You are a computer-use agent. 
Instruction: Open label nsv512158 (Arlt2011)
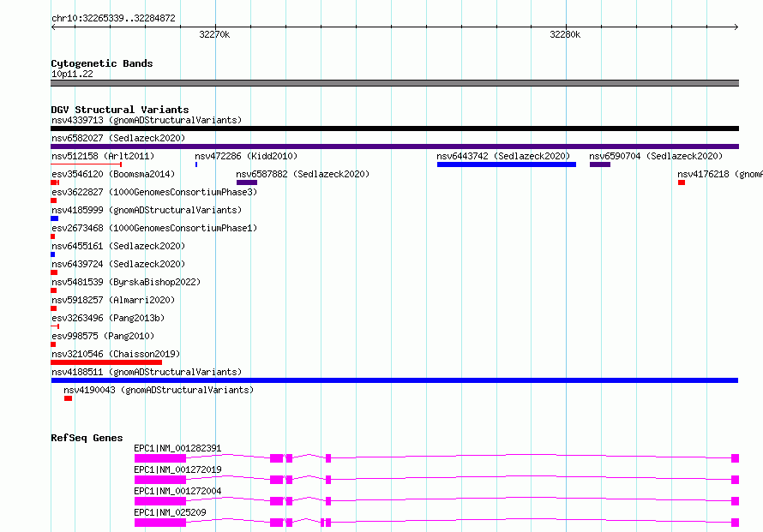click(103, 156)
